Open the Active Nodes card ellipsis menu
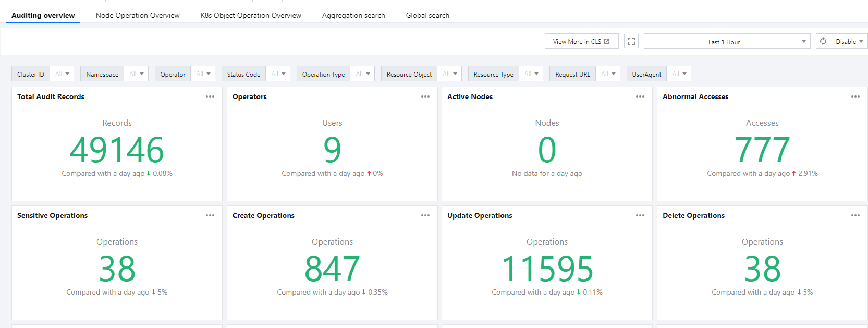The height and width of the screenshot is (328, 868). [x=640, y=96]
